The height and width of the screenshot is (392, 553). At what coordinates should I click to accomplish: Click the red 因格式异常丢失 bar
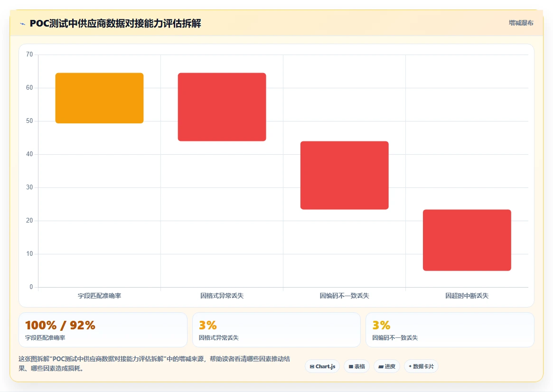tap(222, 107)
